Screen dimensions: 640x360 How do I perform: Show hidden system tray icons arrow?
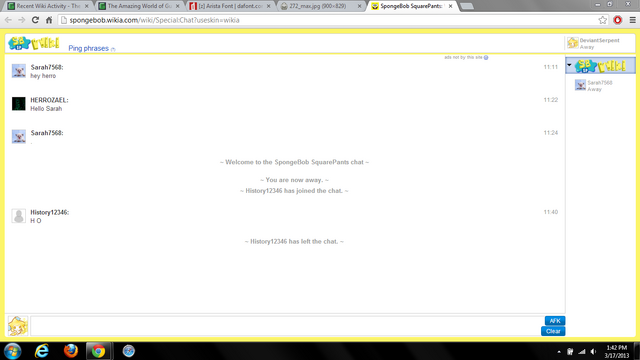pyautogui.click(x=559, y=351)
